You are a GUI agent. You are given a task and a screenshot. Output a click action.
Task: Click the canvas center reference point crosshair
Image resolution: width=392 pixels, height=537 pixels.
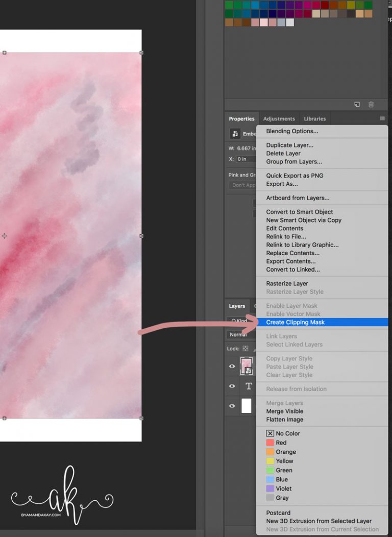(x=5, y=236)
